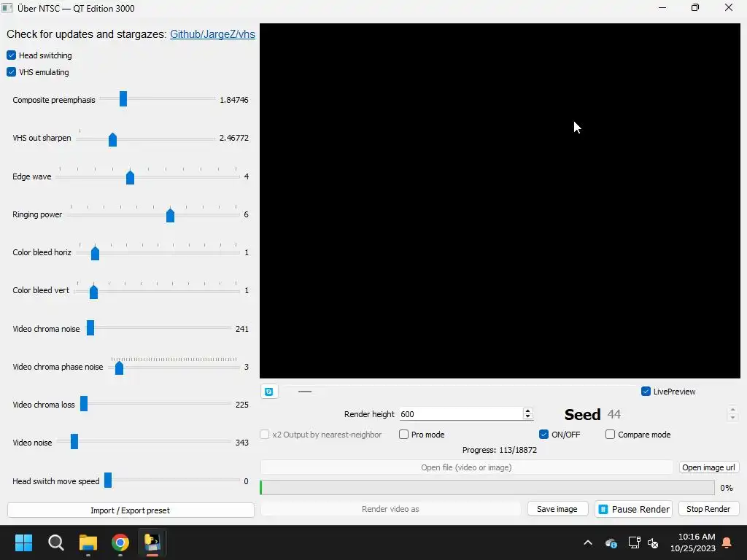
Task: Click the Video chroma noise slider handle
Action: tap(90, 327)
